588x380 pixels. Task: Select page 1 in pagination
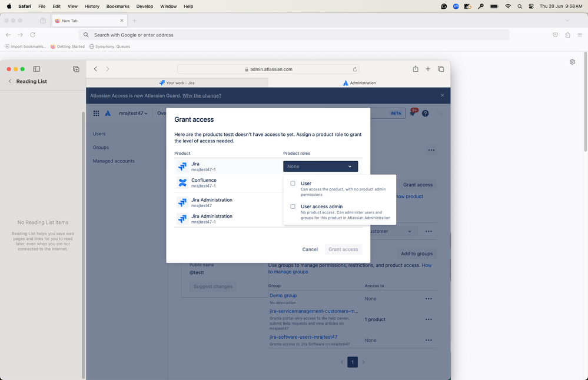tap(353, 362)
